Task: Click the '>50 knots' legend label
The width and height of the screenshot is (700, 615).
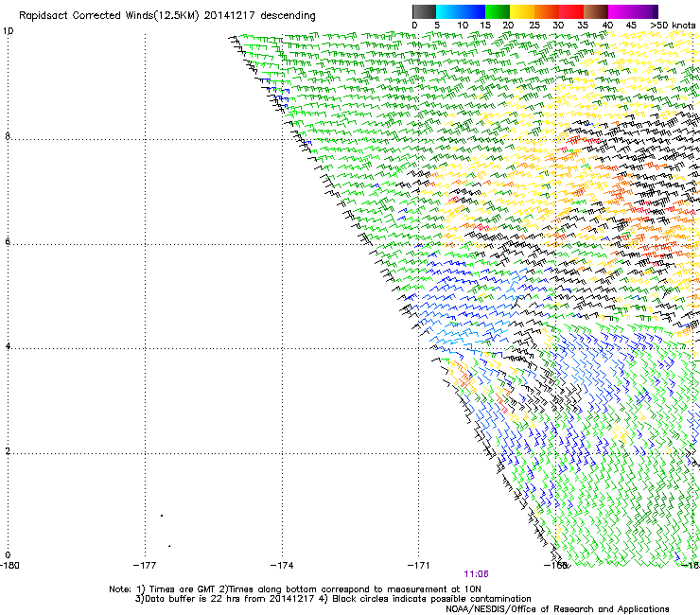Action: click(x=673, y=26)
